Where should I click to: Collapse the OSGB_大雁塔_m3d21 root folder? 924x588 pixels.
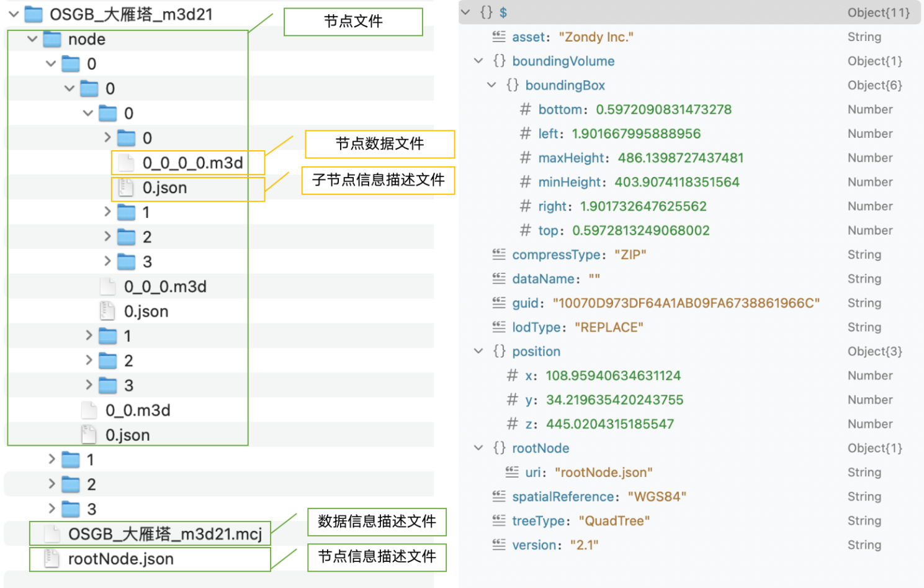pos(14,14)
